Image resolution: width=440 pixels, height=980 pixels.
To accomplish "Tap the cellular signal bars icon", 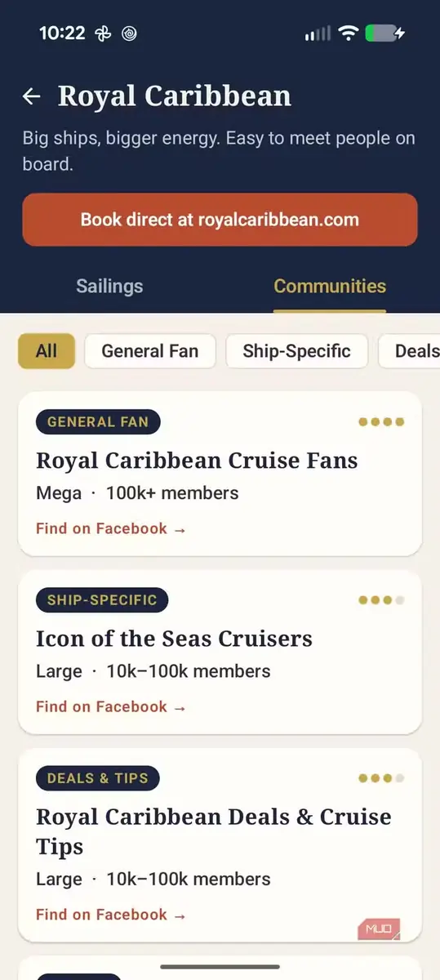I will click(318, 33).
